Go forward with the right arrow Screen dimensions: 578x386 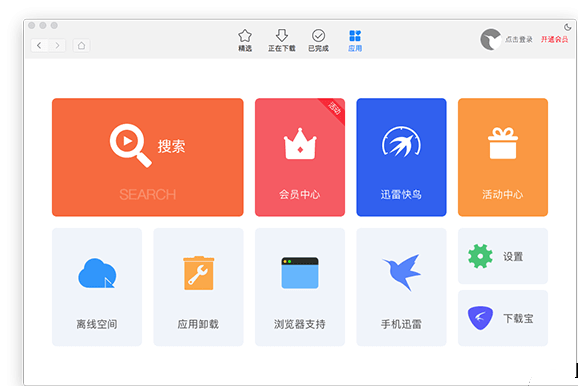pos(57,46)
